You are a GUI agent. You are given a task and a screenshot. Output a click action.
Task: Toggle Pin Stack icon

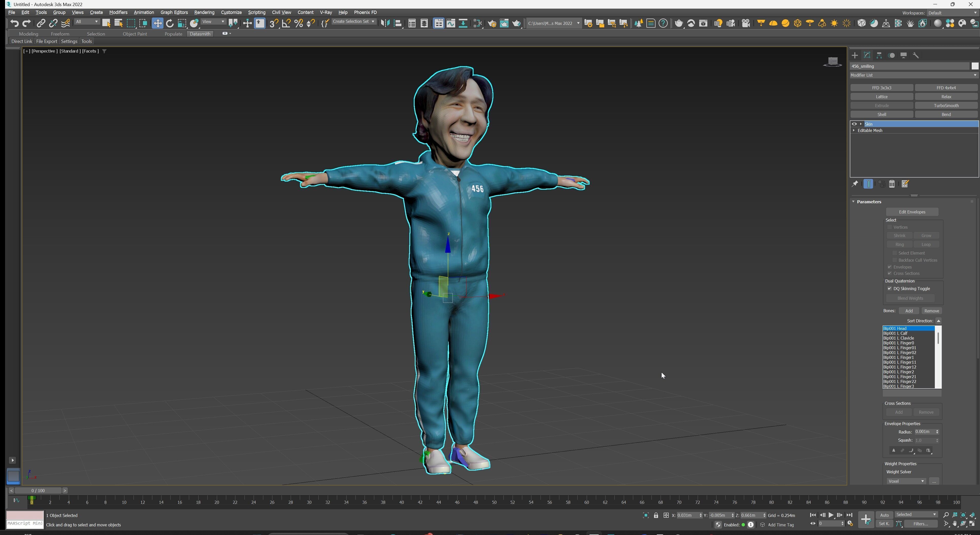855,185
